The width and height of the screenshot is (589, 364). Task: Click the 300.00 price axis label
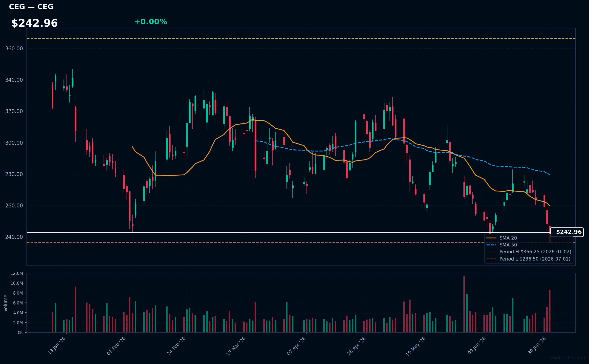[14, 143]
